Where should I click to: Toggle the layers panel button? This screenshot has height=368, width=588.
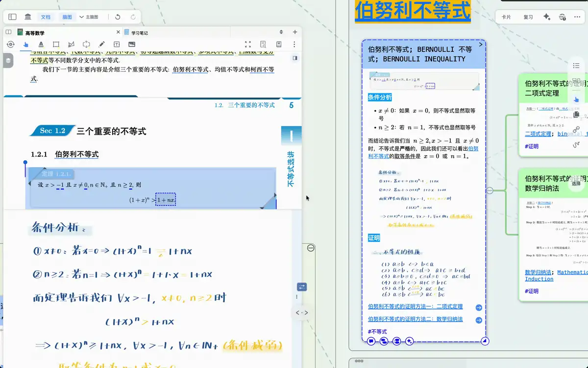(8, 61)
